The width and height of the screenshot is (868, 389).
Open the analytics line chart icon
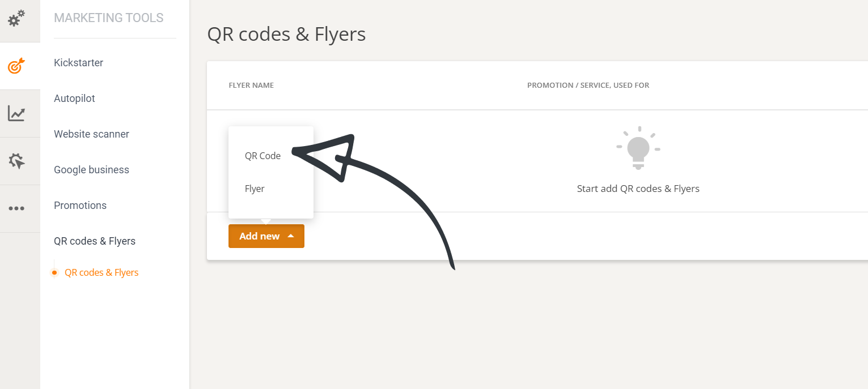pyautogui.click(x=16, y=113)
